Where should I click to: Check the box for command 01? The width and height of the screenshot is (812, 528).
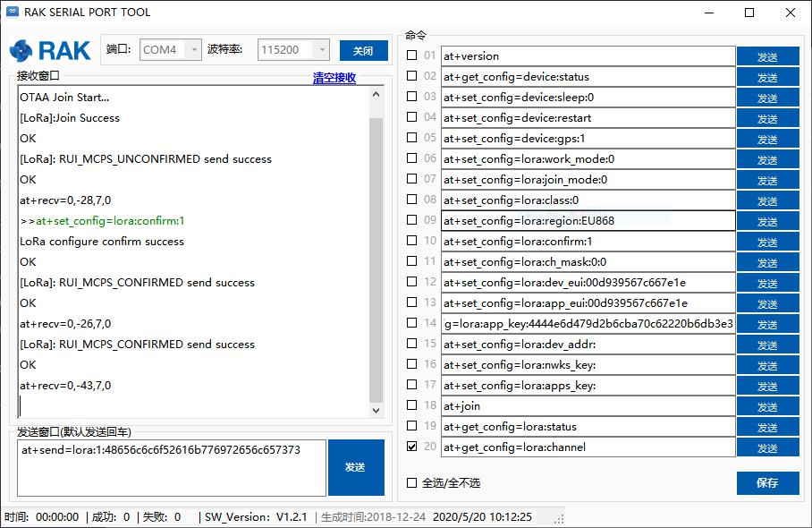coord(411,55)
